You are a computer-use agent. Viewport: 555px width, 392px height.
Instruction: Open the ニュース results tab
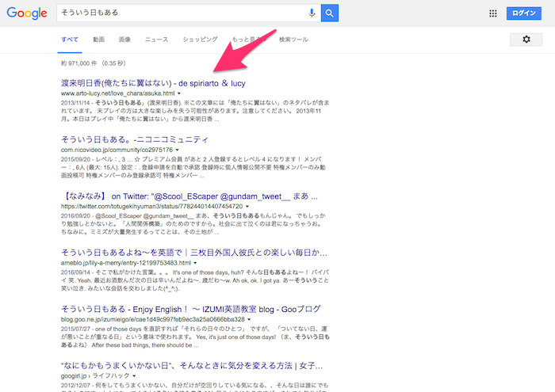[156, 39]
